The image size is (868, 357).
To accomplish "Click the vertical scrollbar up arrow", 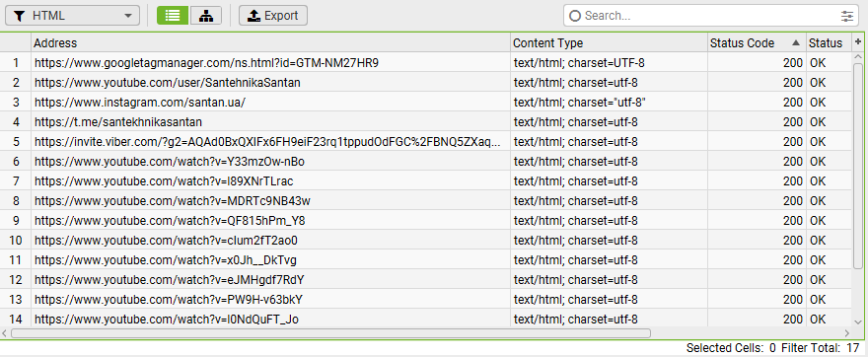I will [858, 56].
